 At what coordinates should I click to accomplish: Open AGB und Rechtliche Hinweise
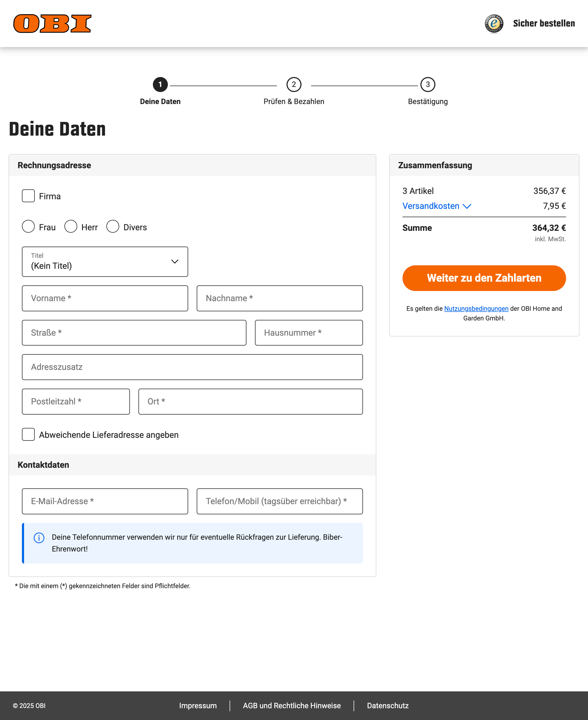[x=292, y=706]
